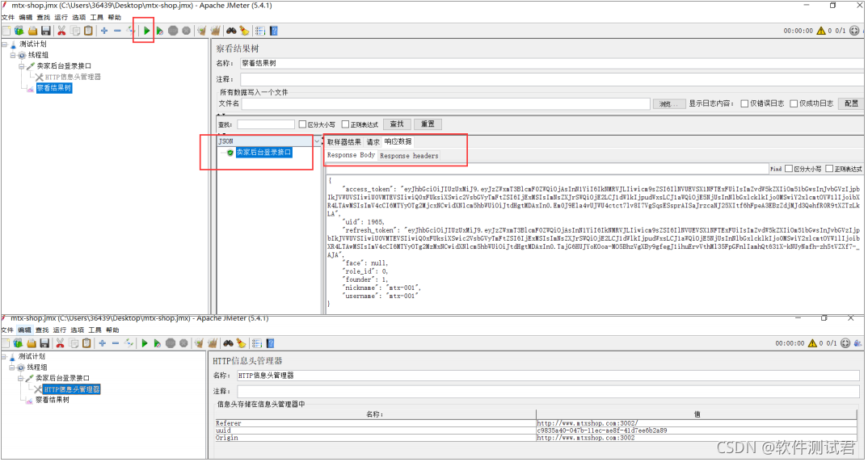Click the uuid header name cell

[374, 430]
